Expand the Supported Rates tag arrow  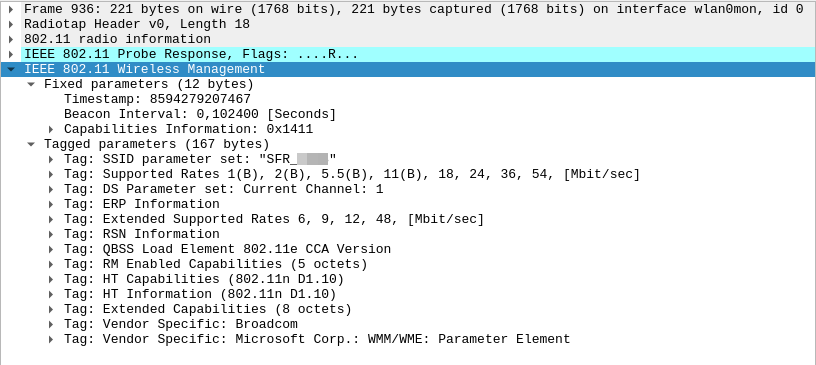pos(51,174)
